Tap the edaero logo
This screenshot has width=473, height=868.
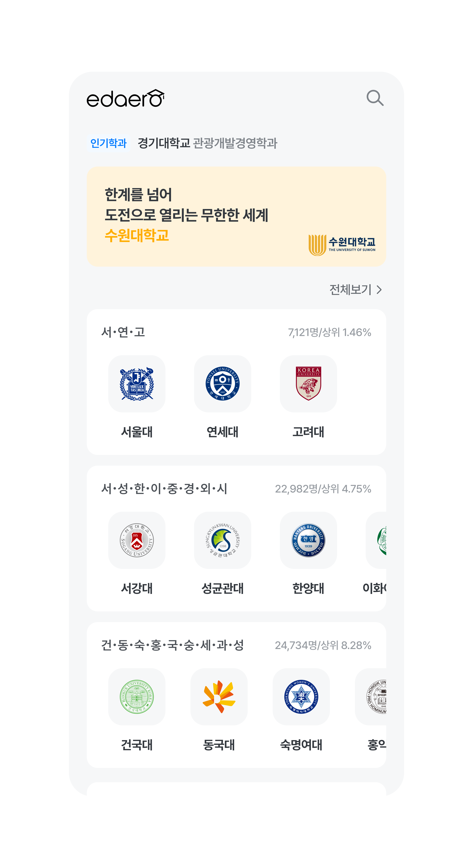coord(125,98)
